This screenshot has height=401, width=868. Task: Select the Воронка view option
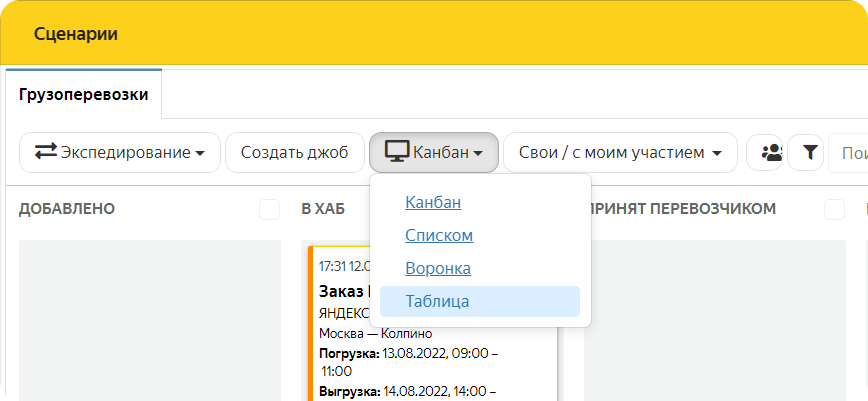tap(438, 268)
